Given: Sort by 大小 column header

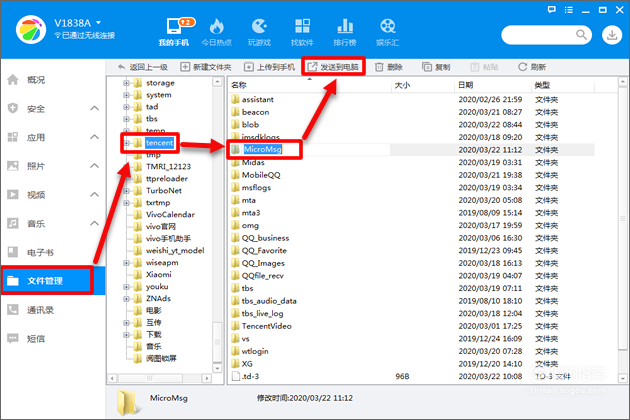Looking at the screenshot, I should [x=423, y=85].
